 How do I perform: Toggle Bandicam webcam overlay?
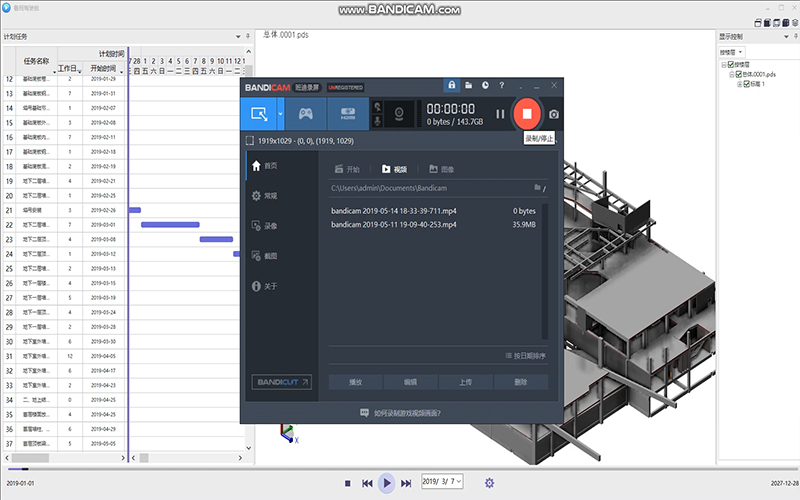[x=399, y=114]
